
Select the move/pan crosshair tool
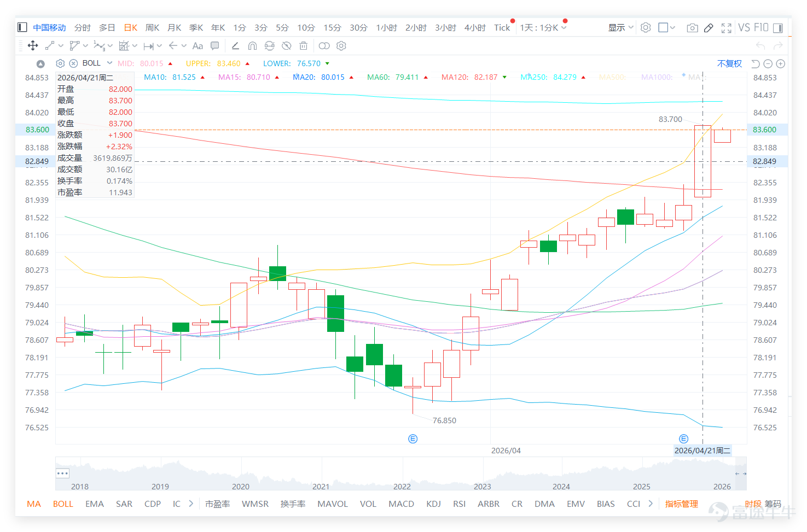coord(33,45)
